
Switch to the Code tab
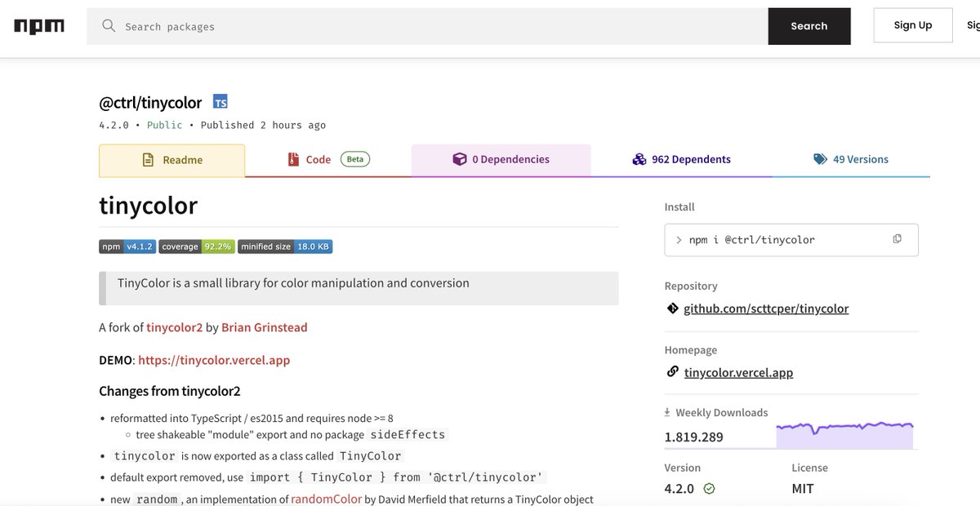(x=328, y=160)
